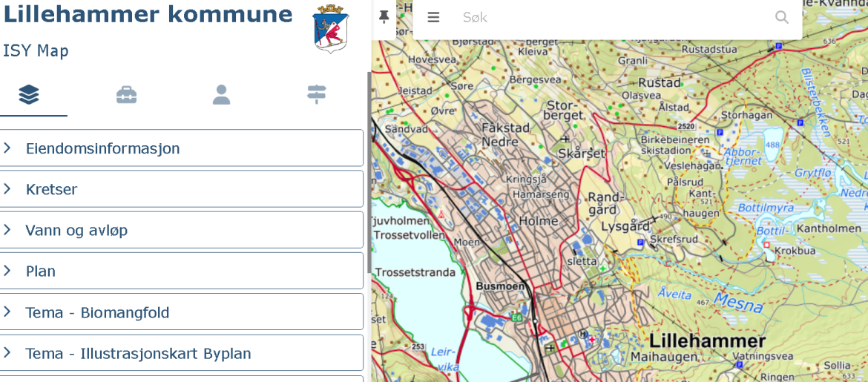Image resolution: width=868 pixels, height=382 pixels.
Task: Click the Rustad label on the map
Action: click(660, 82)
